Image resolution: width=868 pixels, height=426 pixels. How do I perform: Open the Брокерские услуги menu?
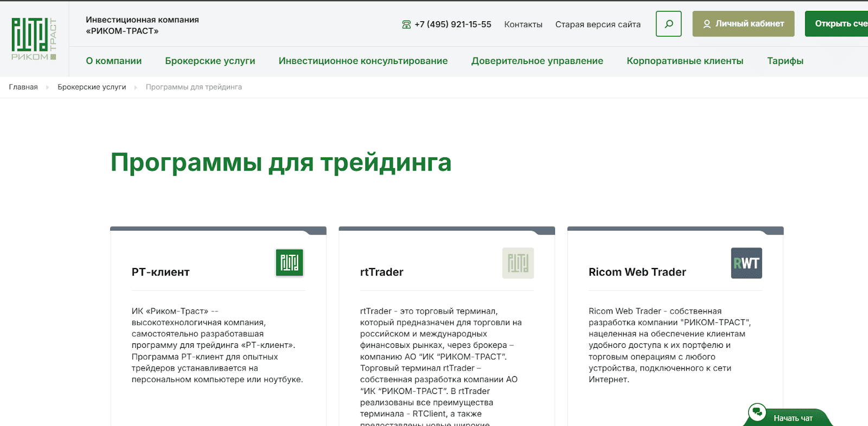(210, 61)
